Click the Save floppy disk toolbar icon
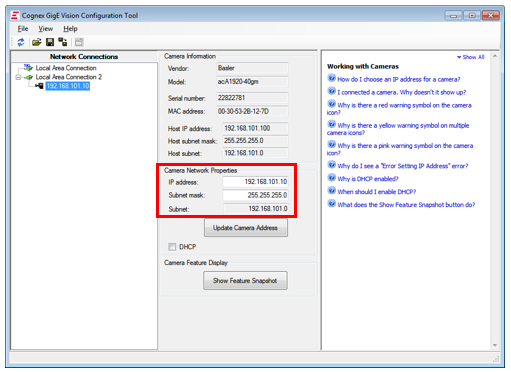 50,42
